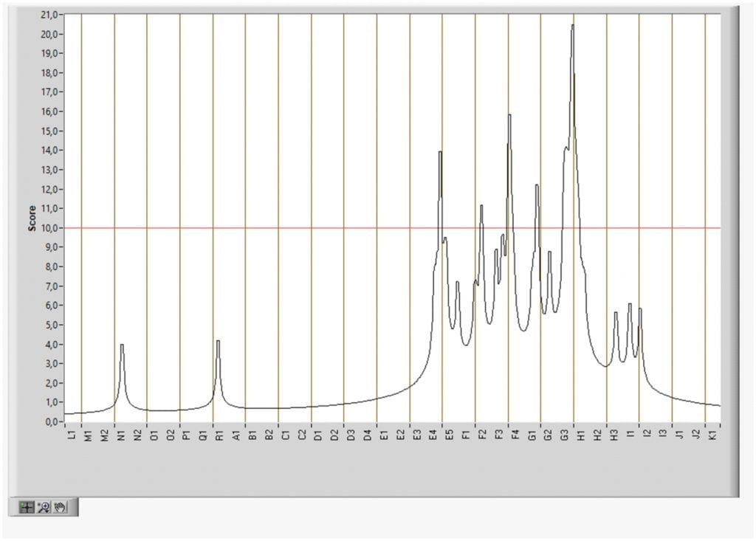Click the 'B1' x-axis label
This screenshot has height=541, width=756.
click(252, 435)
